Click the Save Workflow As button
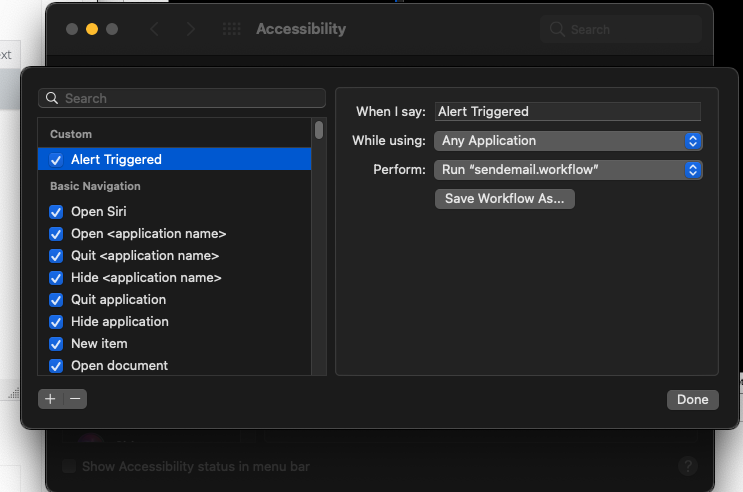This screenshot has height=492, width=743. point(504,199)
